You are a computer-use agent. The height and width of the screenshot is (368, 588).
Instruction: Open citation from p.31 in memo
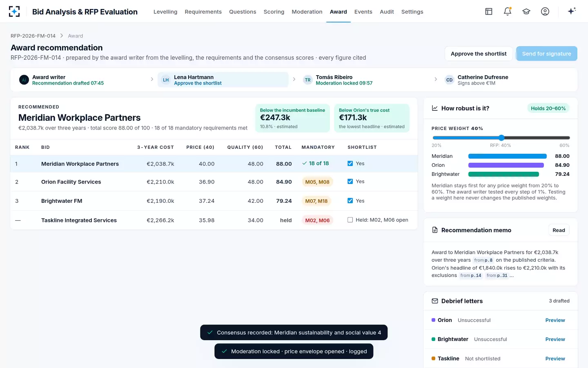[x=497, y=276]
